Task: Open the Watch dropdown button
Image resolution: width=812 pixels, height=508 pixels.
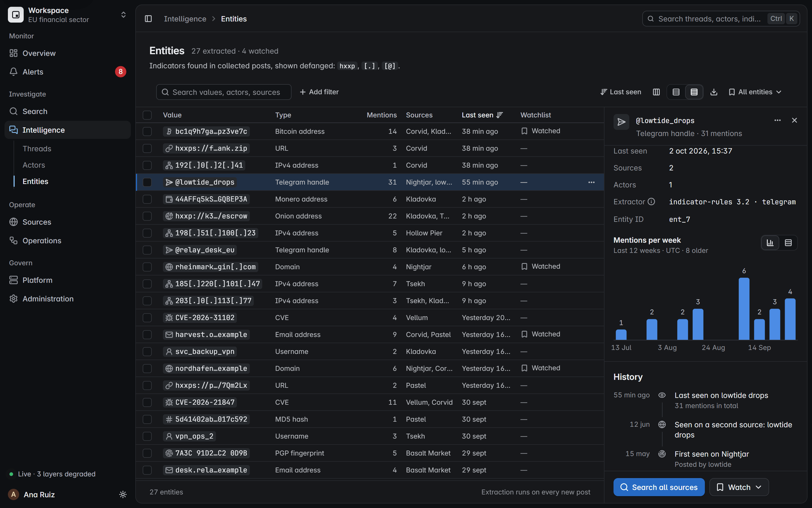Action: pos(739,487)
